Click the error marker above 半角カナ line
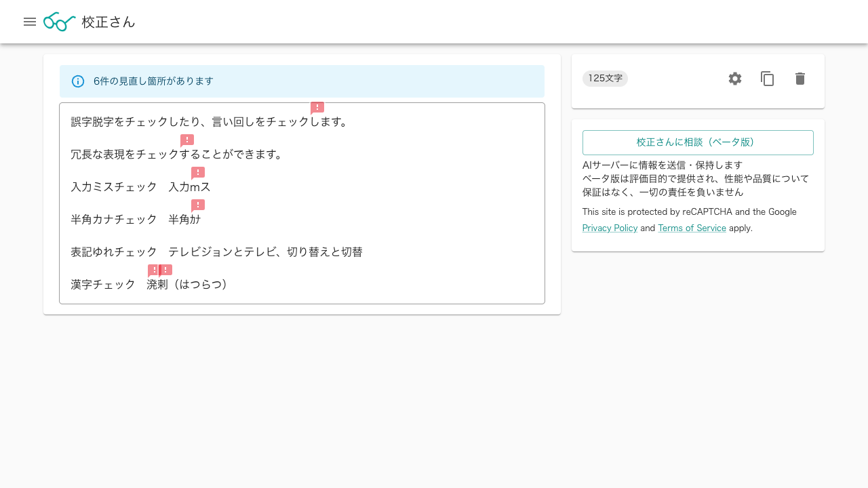 (x=197, y=205)
